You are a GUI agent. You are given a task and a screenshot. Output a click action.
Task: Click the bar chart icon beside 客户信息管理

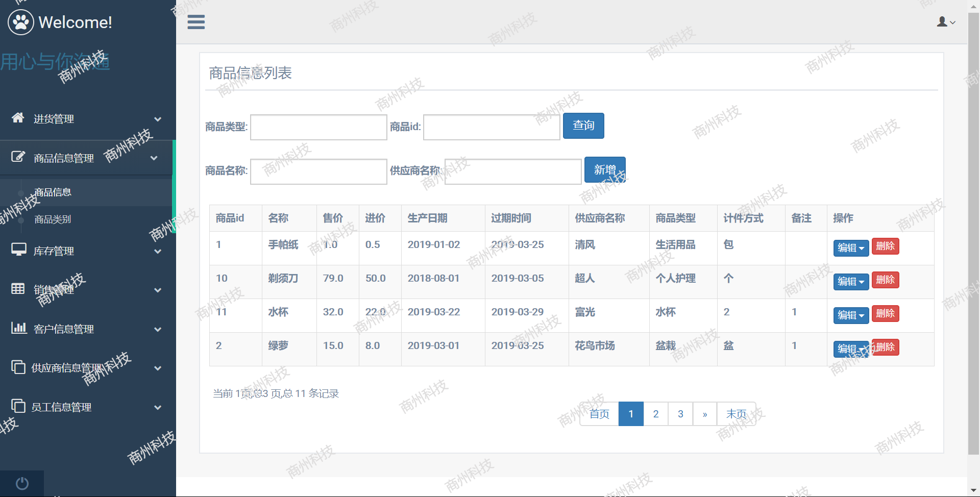[19, 327]
